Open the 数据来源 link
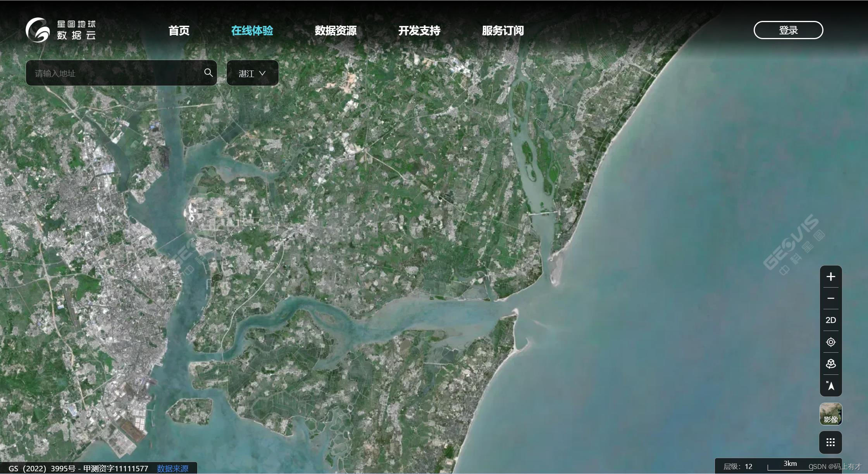Screen dimensions: 868x474 coord(173,469)
